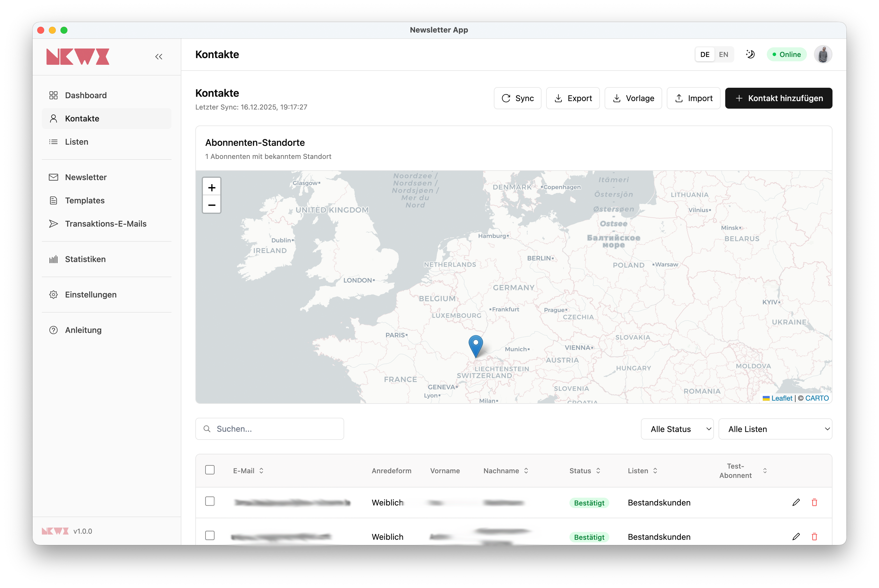
Task: Check the select-all checkbox in the table header
Action: point(210,470)
